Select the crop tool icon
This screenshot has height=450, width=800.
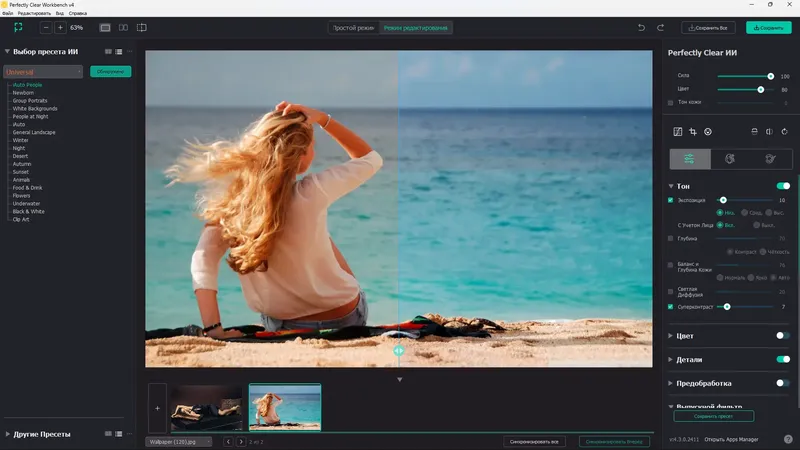[x=693, y=132]
